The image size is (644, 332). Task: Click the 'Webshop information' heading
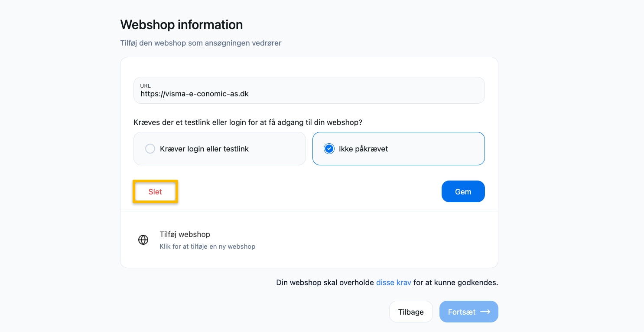[x=181, y=25]
